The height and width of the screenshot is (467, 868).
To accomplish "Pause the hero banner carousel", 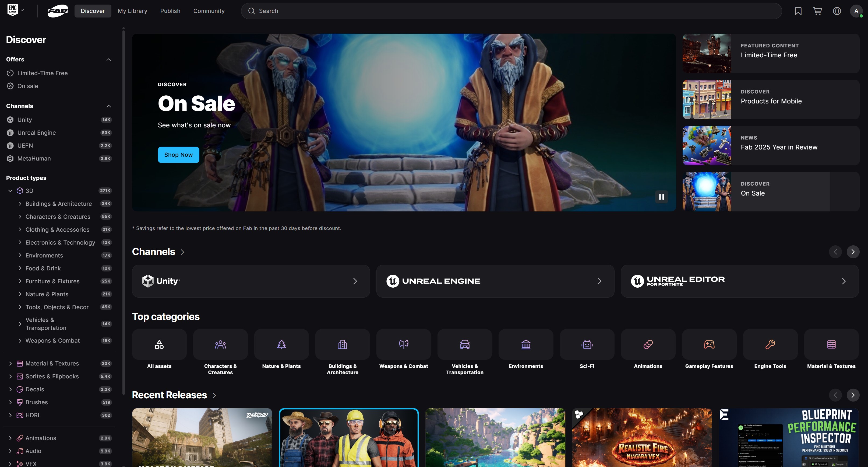I will (x=661, y=197).
